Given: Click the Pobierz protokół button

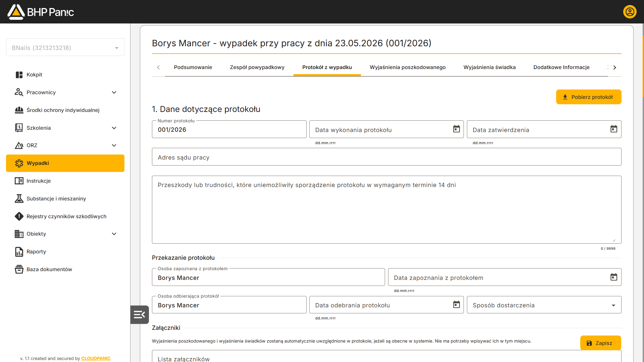Looking at the screenshot, I should coord(589,97).
